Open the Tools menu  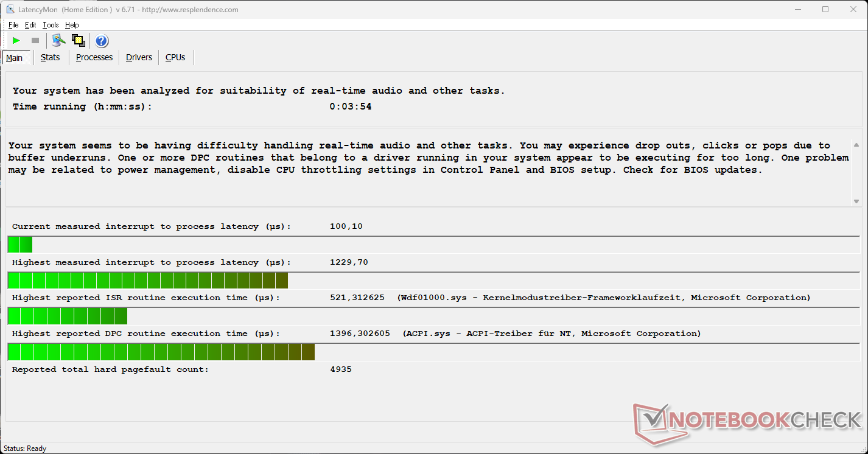click(51, 25)
